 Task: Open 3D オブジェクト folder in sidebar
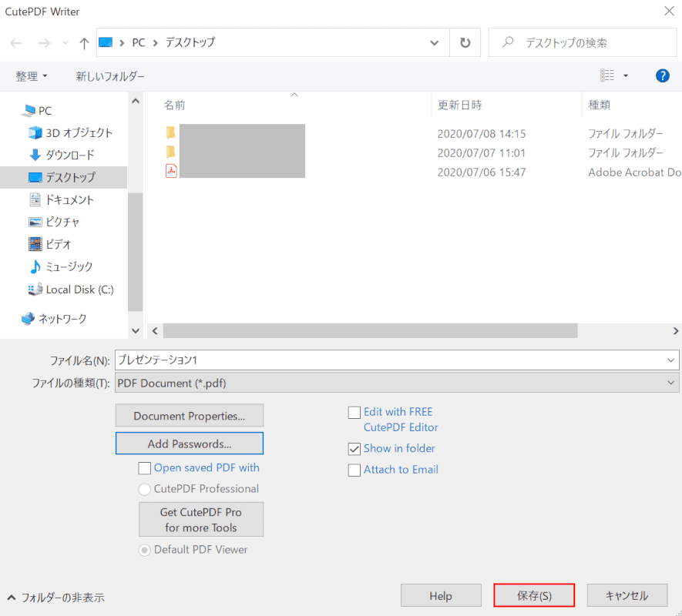click(x=70, y=132)
